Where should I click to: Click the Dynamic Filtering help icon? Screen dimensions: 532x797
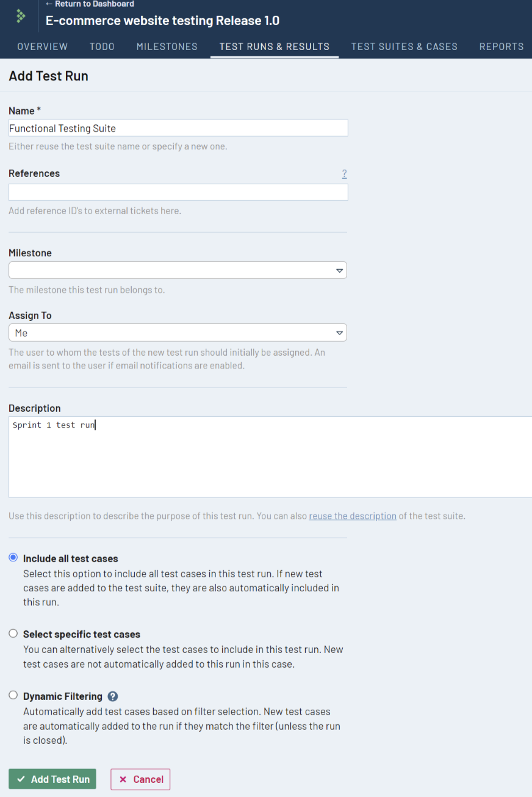[x=112, y=696]
